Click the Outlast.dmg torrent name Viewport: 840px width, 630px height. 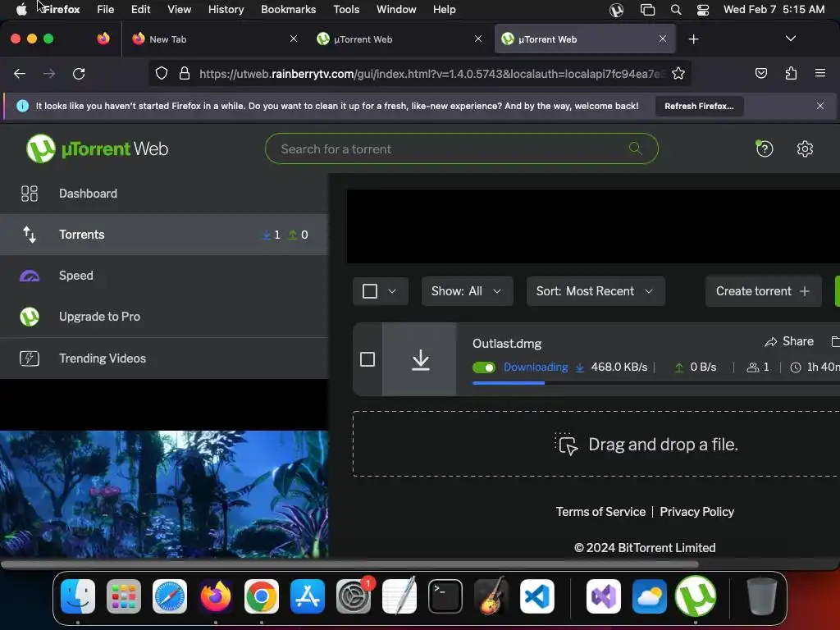pos(507,344)
